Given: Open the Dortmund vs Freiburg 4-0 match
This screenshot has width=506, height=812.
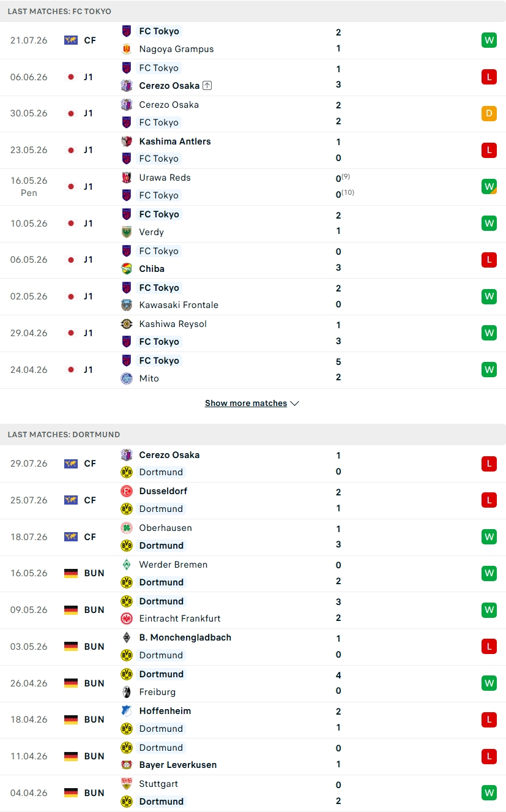Looking at the screenshot, I should pyautogui.click(x=253, y=683).
